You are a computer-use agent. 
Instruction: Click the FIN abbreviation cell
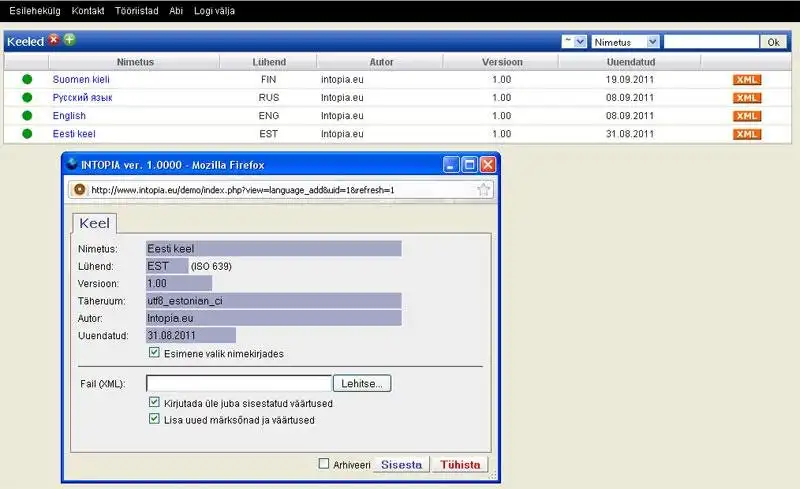click(x=268, y=79)
